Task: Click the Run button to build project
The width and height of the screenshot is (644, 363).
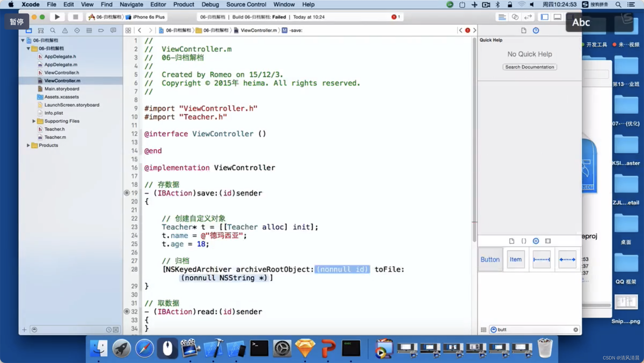Action: (57, 17)
